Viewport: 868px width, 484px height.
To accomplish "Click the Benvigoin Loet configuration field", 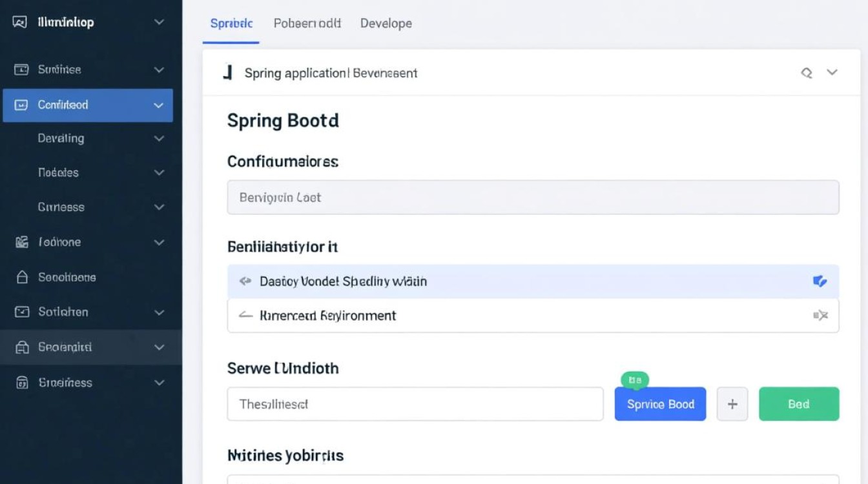I will [x=533, y=197].
